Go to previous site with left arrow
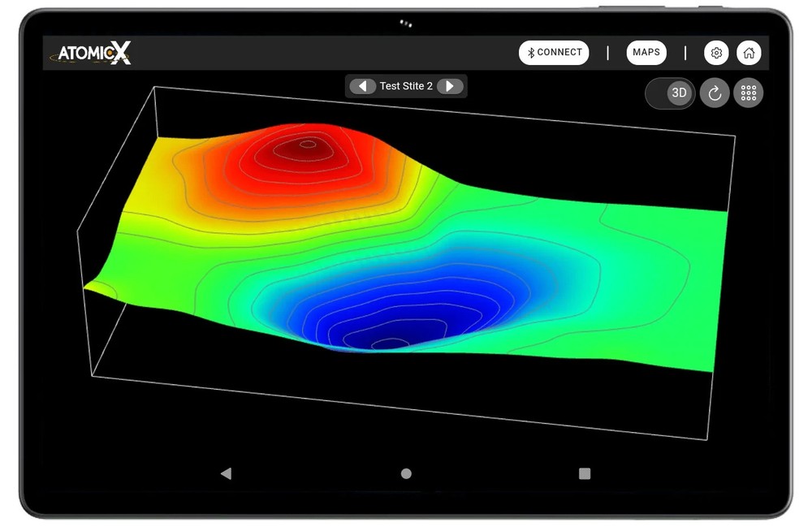 (362, 86)
